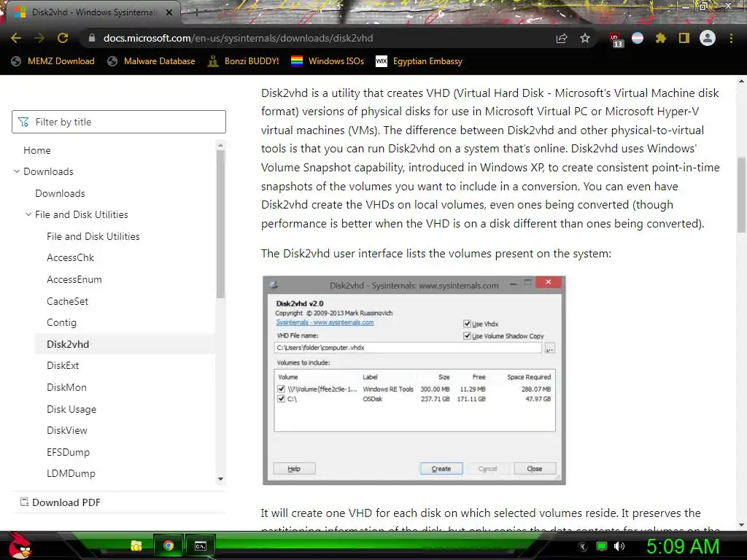Click the green monitor tray icon
Viewport: 747px width, 560px height.
point(602,546)
